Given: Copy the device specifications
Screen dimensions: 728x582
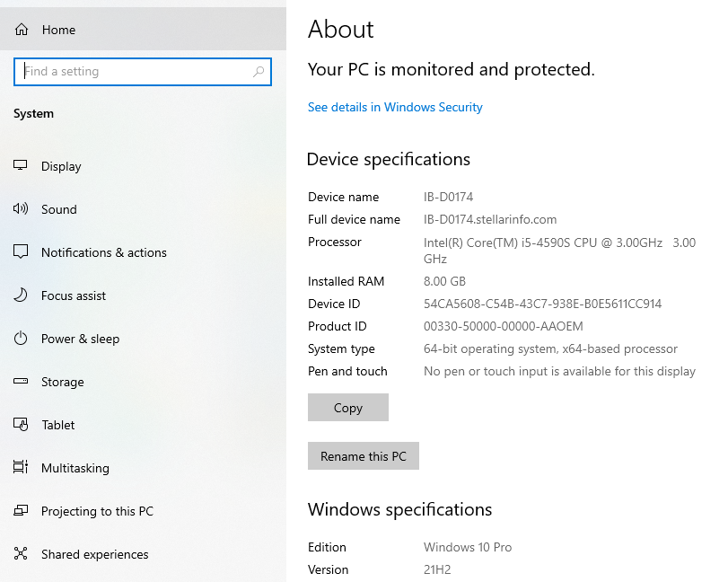Looking at the screenshot, I should 348,408.
